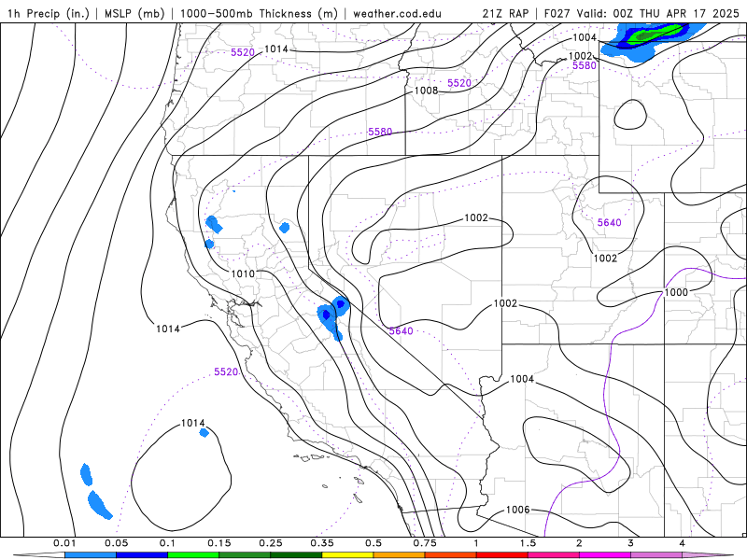The width and height of the screenshot is (747, 560).
Task: Click the 1004 label beside the green precipitation area
Action: coord(585,37)
